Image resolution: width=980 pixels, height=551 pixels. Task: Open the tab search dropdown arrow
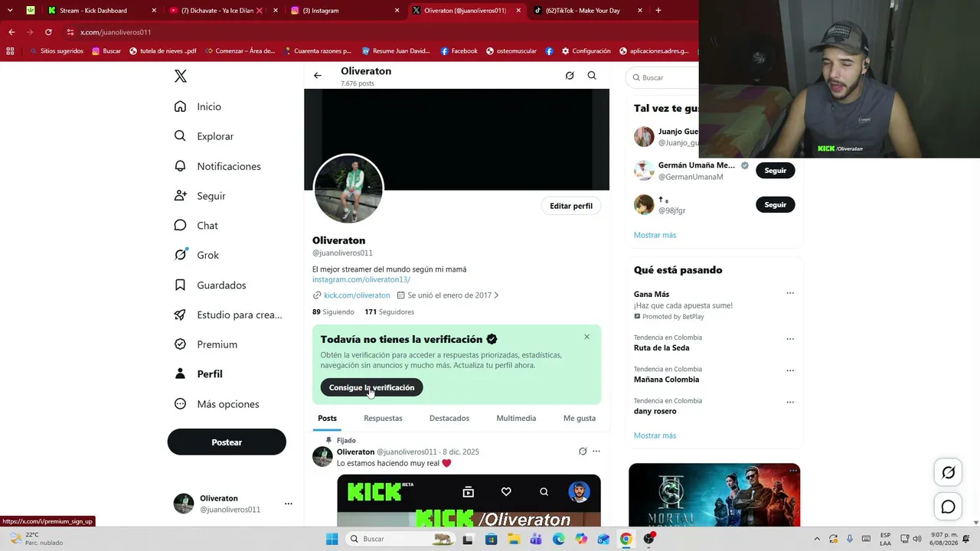tap(10, 11)
